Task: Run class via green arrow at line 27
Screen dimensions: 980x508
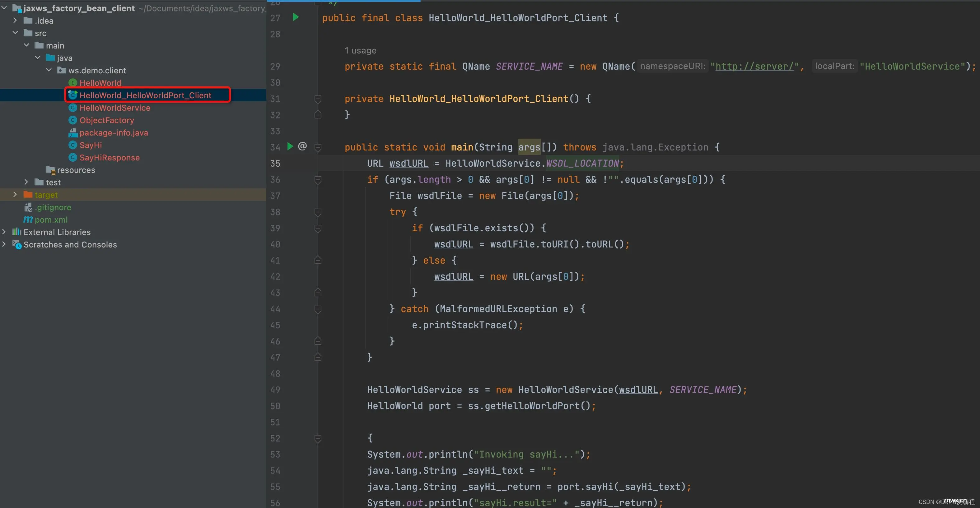Action: point(296,17)
